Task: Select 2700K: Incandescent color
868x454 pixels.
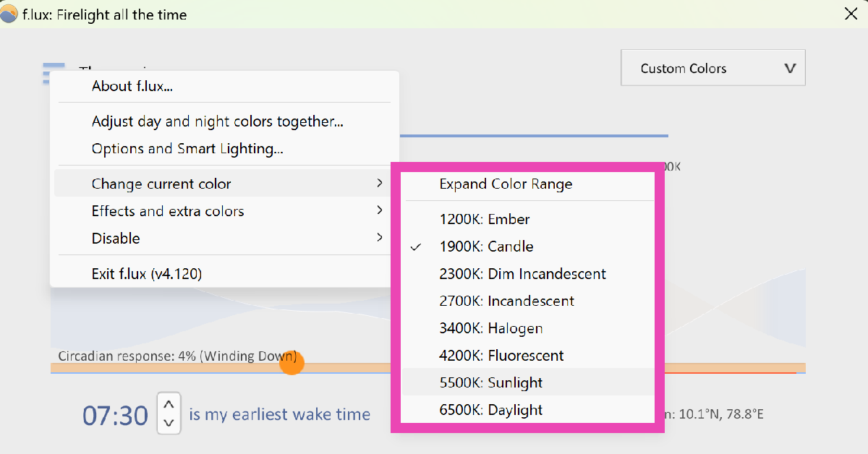Action: [529, 301]
